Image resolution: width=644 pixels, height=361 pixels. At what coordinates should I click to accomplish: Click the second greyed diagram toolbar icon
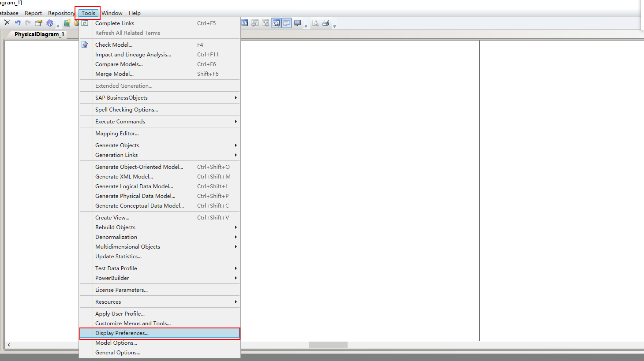pyautogui.click(x=266, y=23)
